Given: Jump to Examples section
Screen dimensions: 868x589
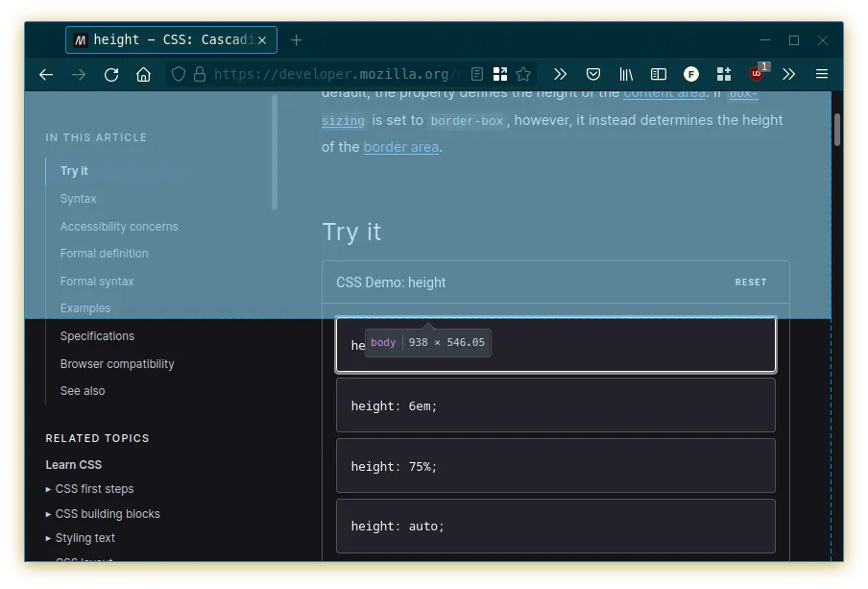Looking at the screenshot, I should [85, 308].
